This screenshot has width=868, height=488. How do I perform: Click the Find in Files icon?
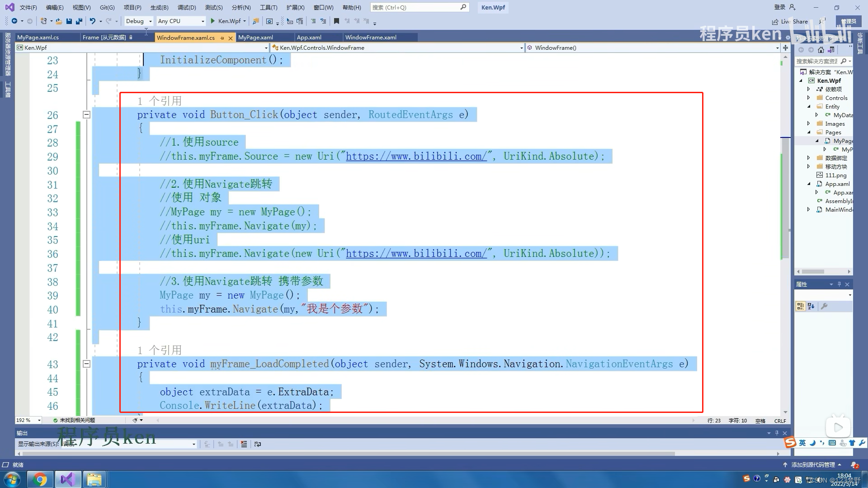click(x=256, y=21)
